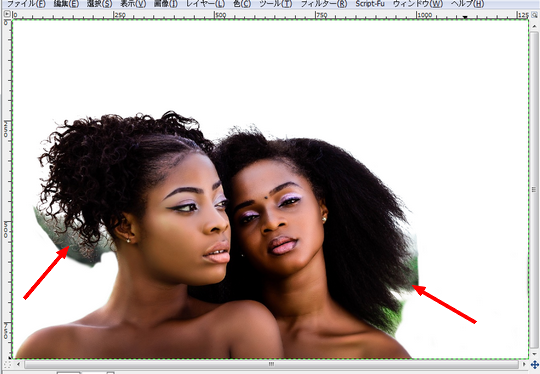540x374 pixels.
Task: Open the 表示(V) menu
Action: pyautogui.click(x=133, y=4)
